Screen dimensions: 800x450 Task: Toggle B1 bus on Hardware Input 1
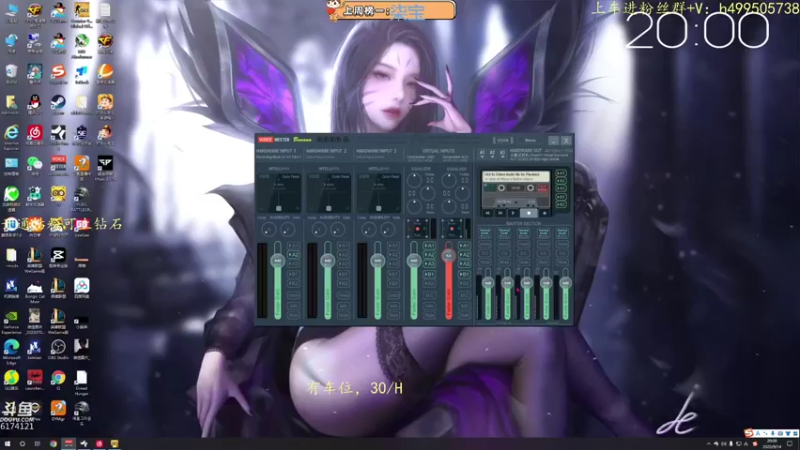coord(293,274)
